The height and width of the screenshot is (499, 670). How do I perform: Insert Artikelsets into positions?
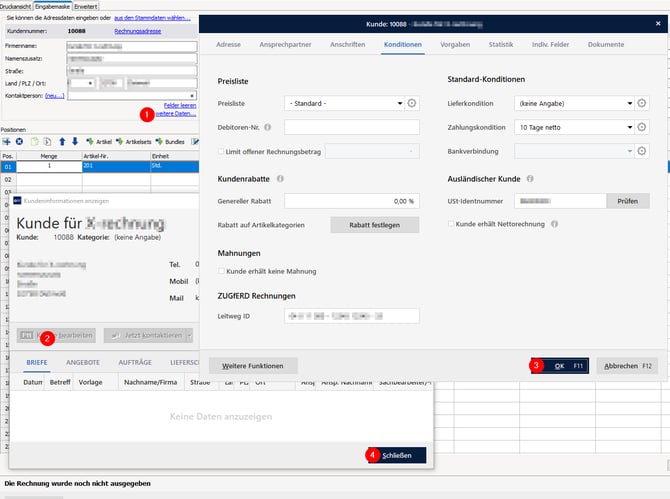point(134,141)
